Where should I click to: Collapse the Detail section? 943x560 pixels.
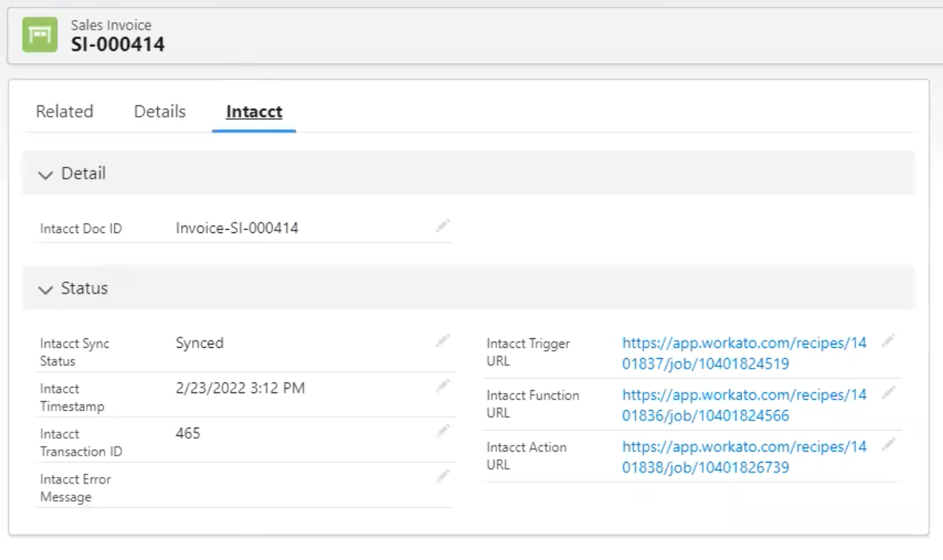click(x=45, y=174)
